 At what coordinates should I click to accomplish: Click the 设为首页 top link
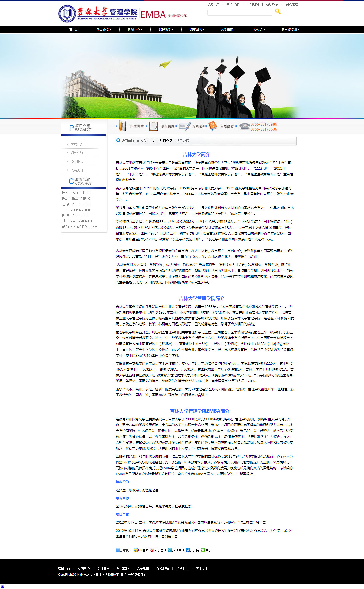213,4
